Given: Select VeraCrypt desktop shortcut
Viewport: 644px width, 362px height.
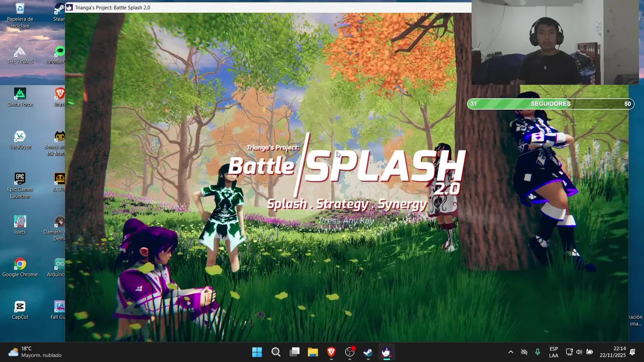Looking at the screenshot, I should tap(20, 140).
